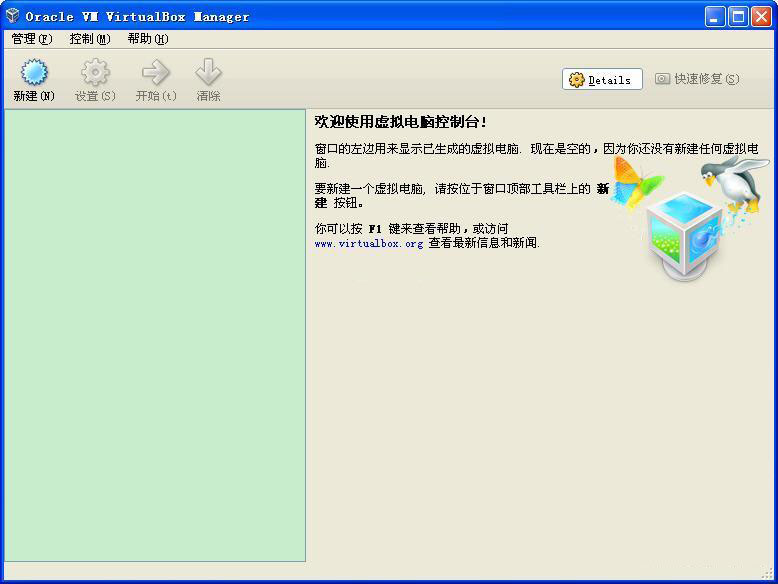778x584 pixels.
Task: Click the VirtualBox cube icon in title bar
Action: (12, 16)
